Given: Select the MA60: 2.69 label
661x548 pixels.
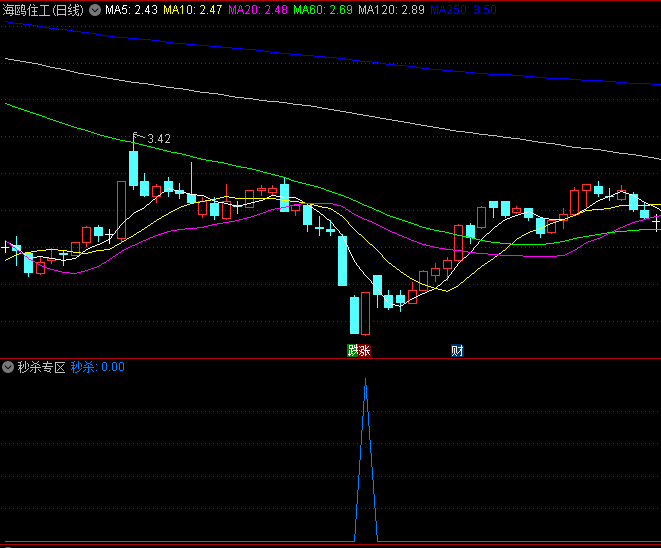Looking at the screenshot, I should [323, 10].
